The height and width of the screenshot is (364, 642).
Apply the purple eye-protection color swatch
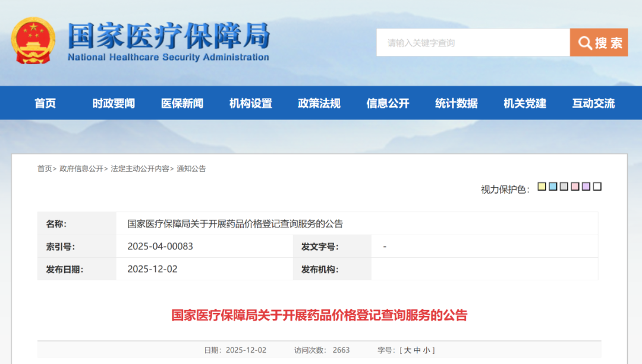point(586,186)
